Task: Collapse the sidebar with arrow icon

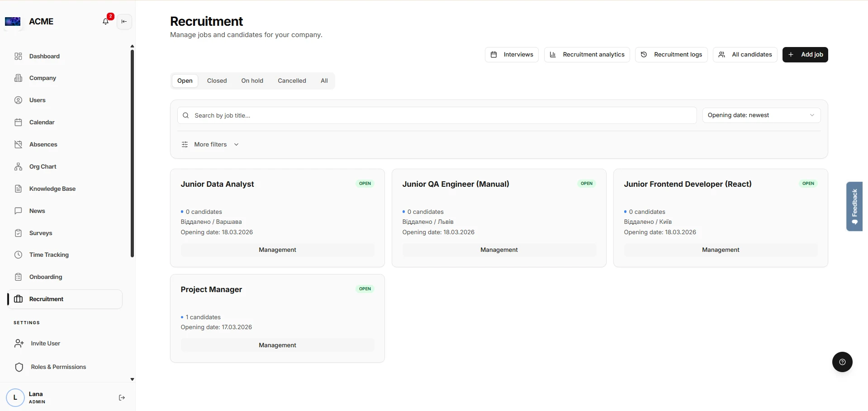Action: click(x=124, y=21)
